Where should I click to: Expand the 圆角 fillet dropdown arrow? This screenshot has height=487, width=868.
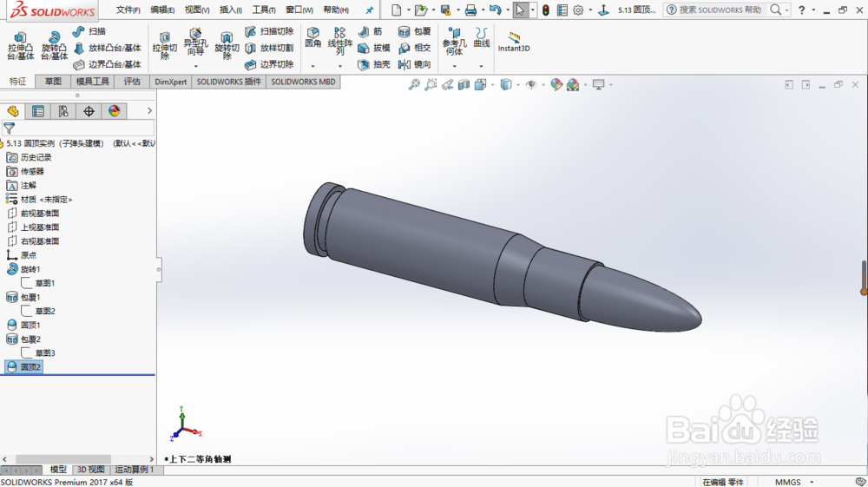[312, 66]
